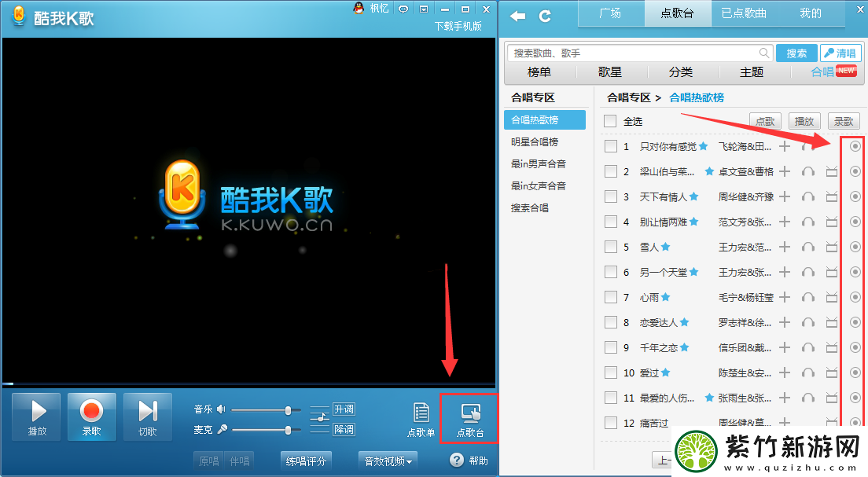
Task: Click the blue 搜索 button
Action: tap(796, 53)
